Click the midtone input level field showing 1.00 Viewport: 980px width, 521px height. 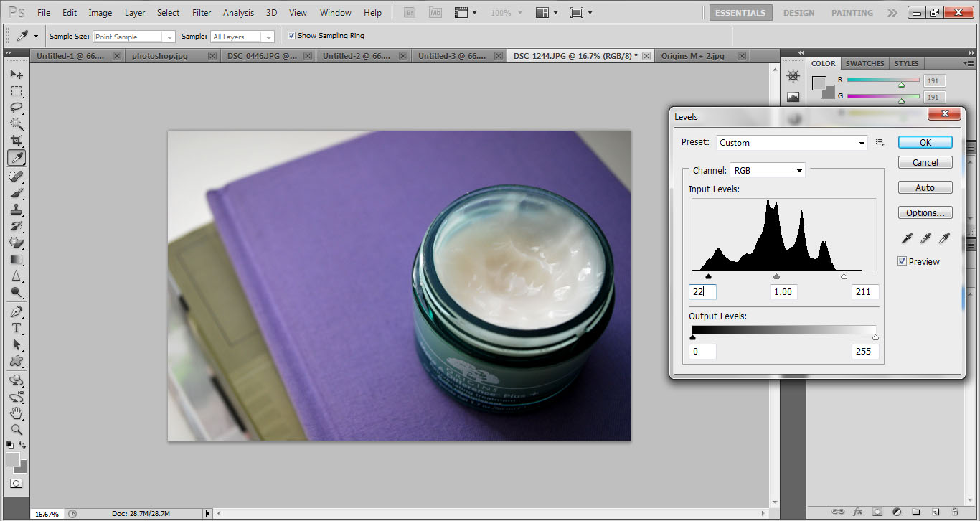[x=783, y=292]
